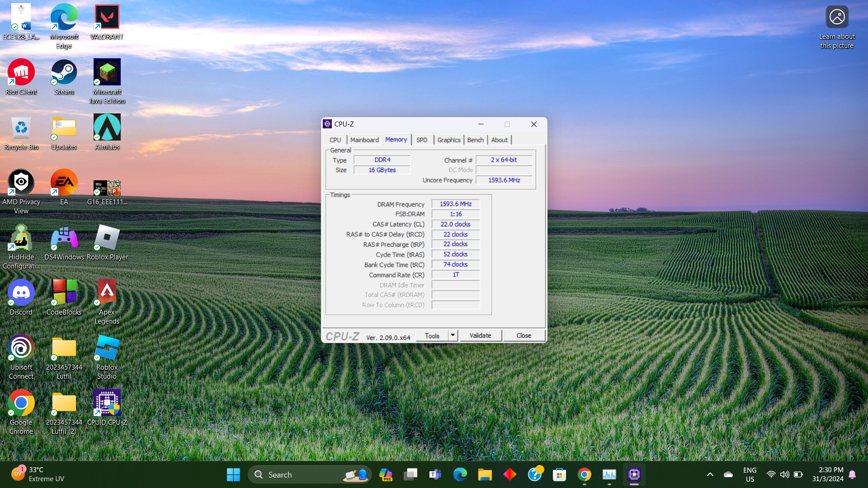Select the Riot Client desktop icon
Viewport: 868px width, 488px height.
21,77
